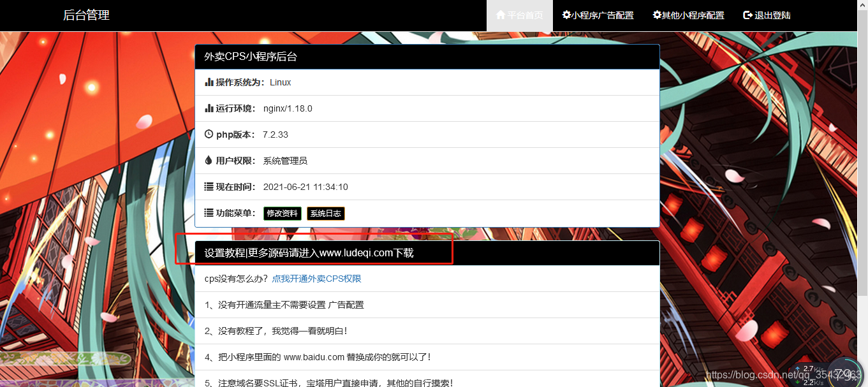Click the gear icon beside 小程序广告配置
868x387 pixels.
(566, 15)
